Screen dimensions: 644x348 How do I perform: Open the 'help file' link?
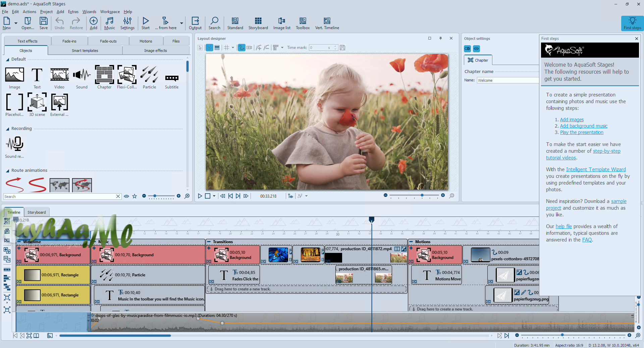coord(563,226)
